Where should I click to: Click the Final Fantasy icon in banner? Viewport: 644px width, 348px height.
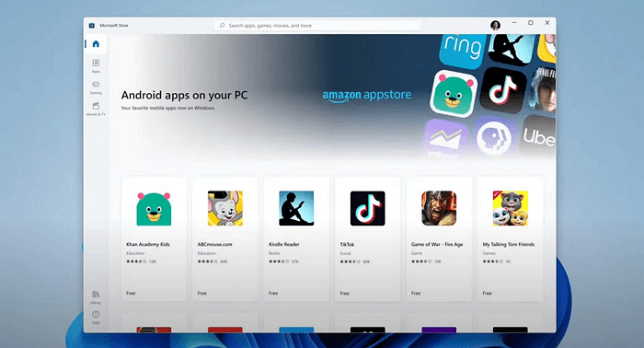(x=543, y=88)
